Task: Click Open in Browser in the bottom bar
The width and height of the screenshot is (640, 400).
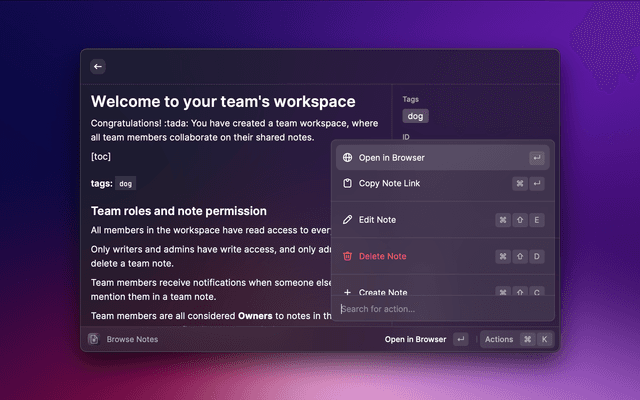Action: [x=415, y=339]
